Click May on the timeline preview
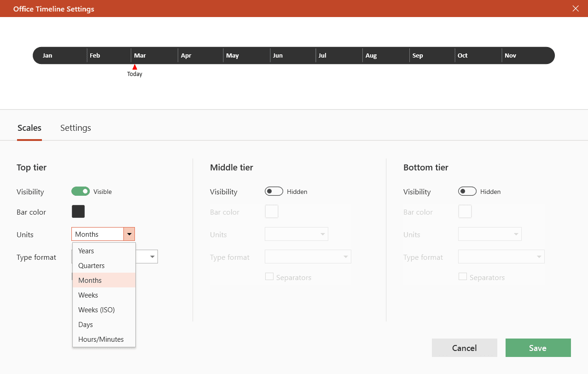588x374 pixels. [233, 55]
